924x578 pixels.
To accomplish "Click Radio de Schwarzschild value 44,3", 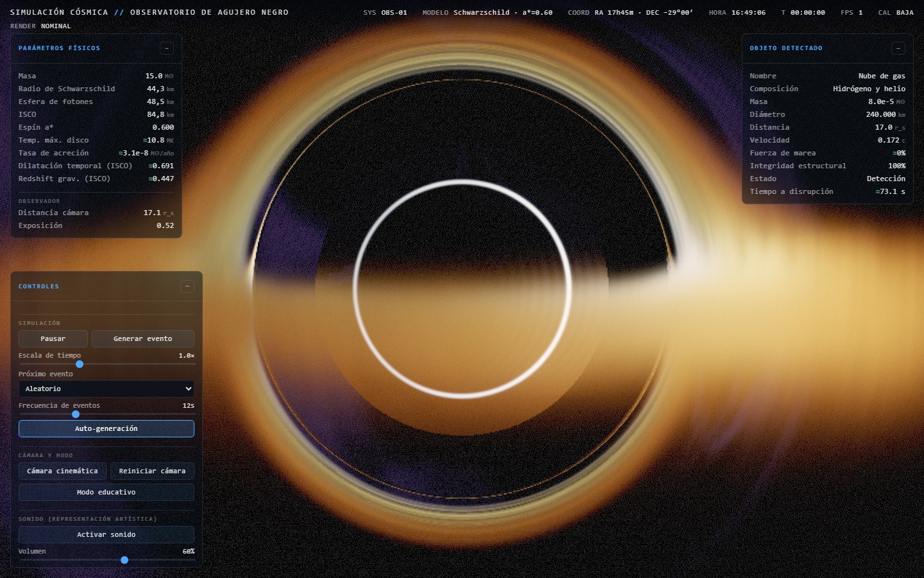I will [x=155, y=89].
